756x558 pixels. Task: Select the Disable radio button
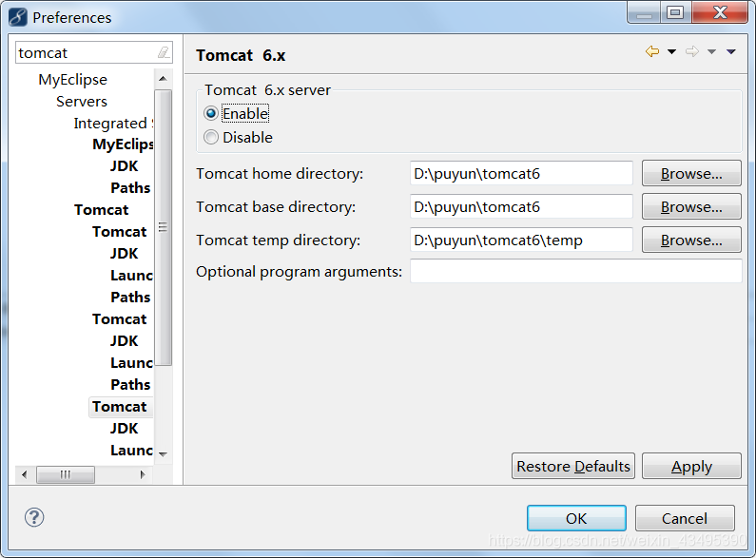point(211,137)
